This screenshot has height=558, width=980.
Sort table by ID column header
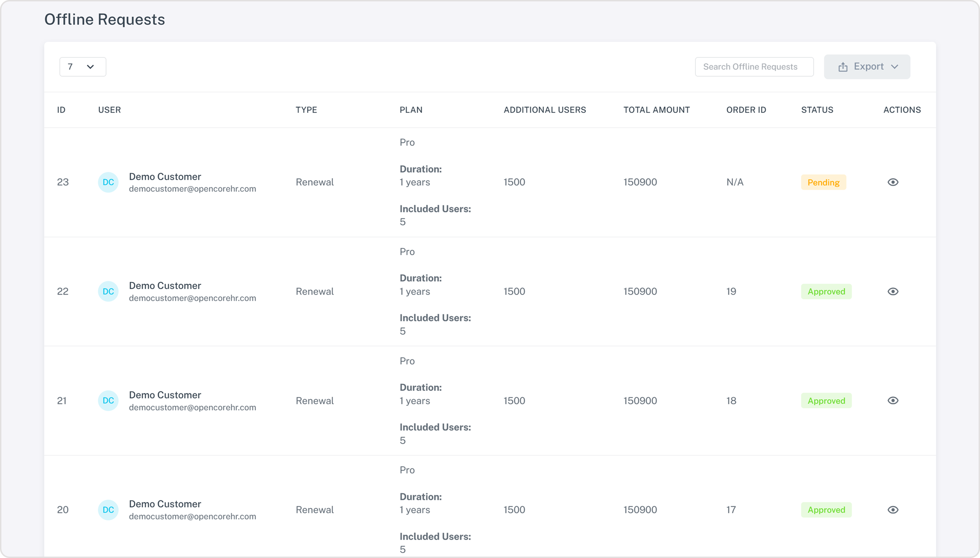tap(61, 110)
